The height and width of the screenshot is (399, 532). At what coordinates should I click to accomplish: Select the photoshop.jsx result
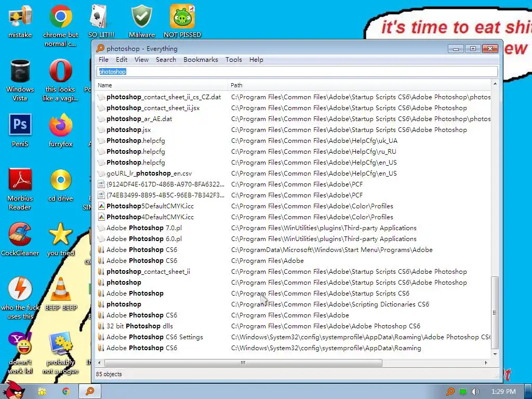tap(294, 129)
